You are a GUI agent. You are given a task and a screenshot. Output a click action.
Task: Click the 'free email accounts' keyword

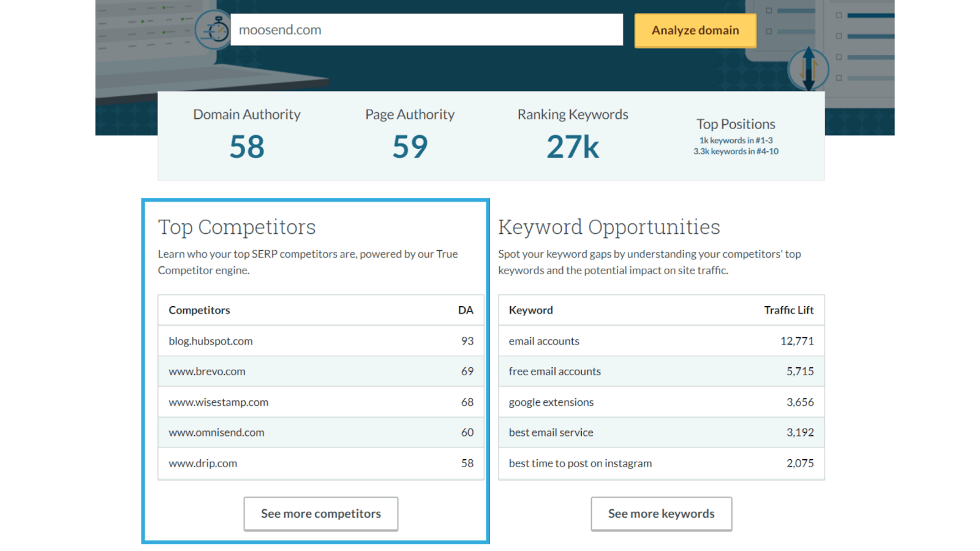click(555, 371)
